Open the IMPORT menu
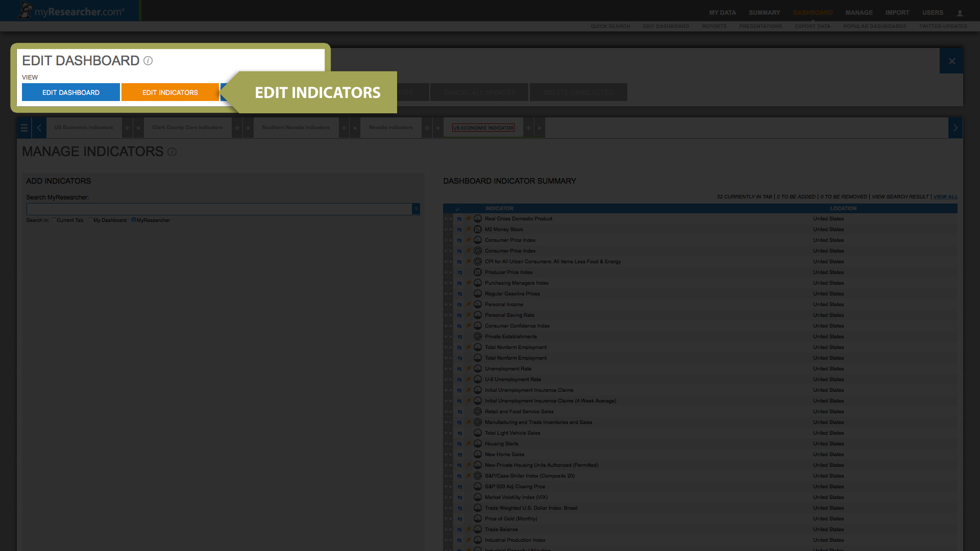The height and width of the screenshot is (551, 980). [897, 13]
